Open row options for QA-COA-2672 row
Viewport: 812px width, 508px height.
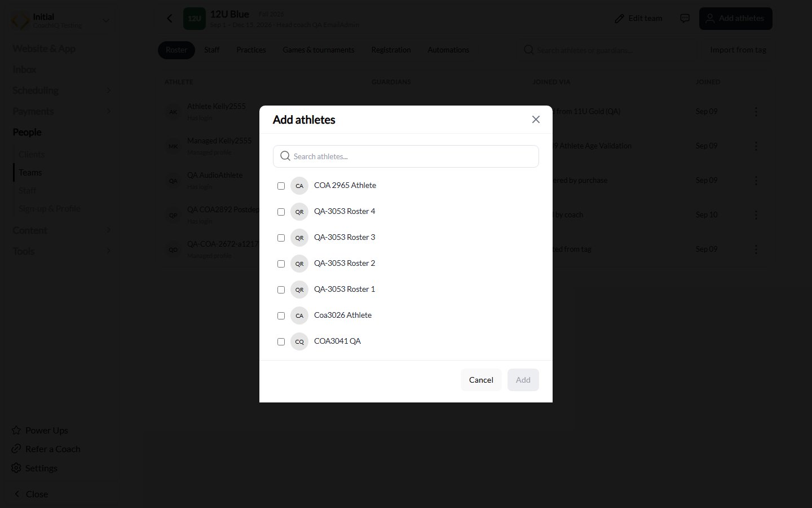click(756, 249)
